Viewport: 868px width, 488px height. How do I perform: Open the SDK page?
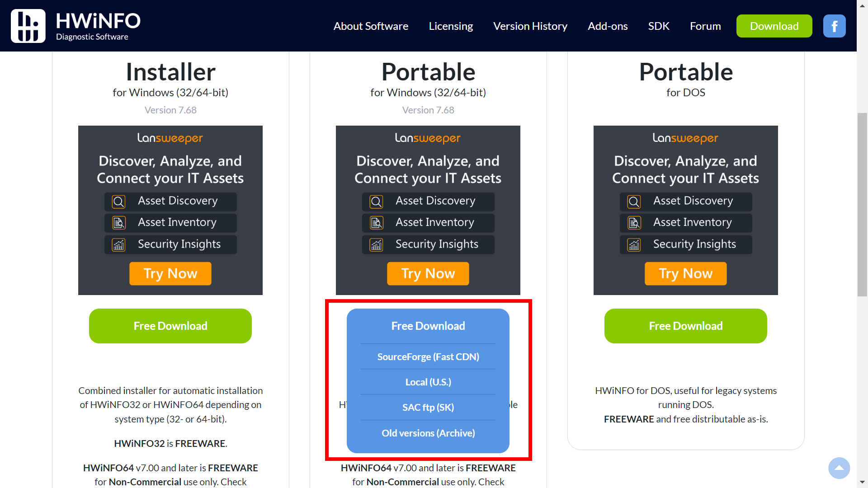[x=659, y=26]
